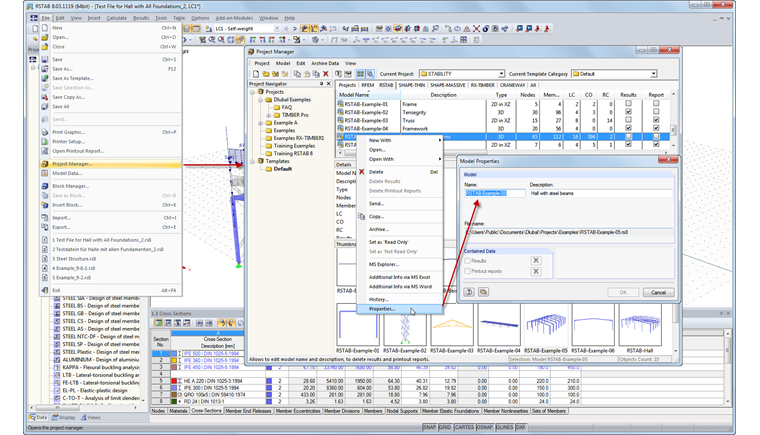
Task: Expand the Example A project tree node
Action: tap(260, 122)
